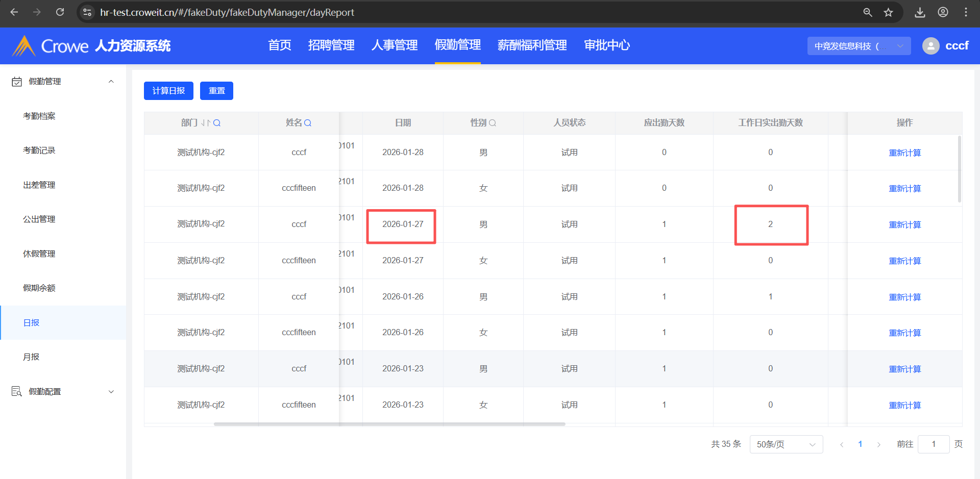Reload the page using browser refresh icon
The image size is (980, 479).
[x=60, y=12]
